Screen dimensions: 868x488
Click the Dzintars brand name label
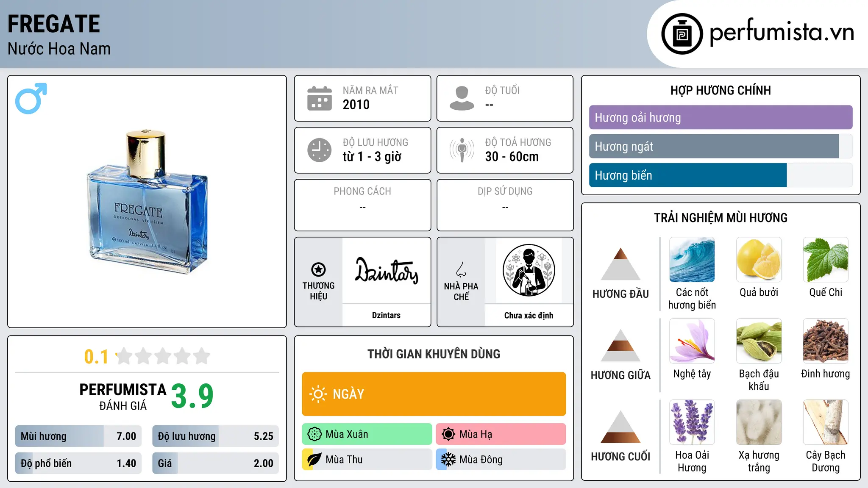(x=386, y=315)
